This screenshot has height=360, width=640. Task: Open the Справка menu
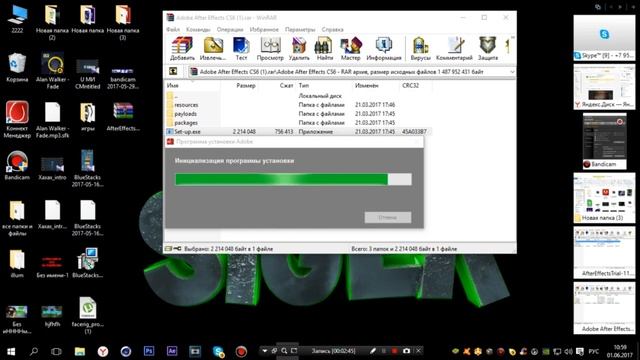pyautogui.click(x=332, y=29)
